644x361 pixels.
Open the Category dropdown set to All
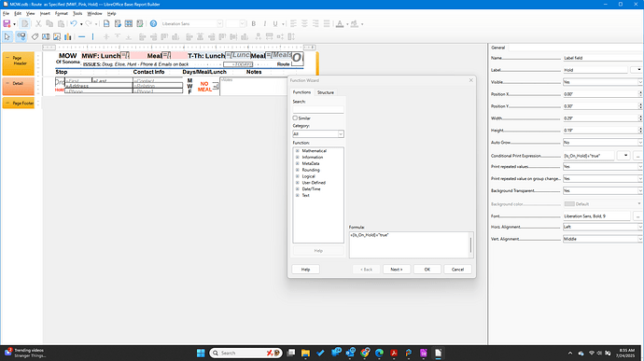[x=318, y=134]
